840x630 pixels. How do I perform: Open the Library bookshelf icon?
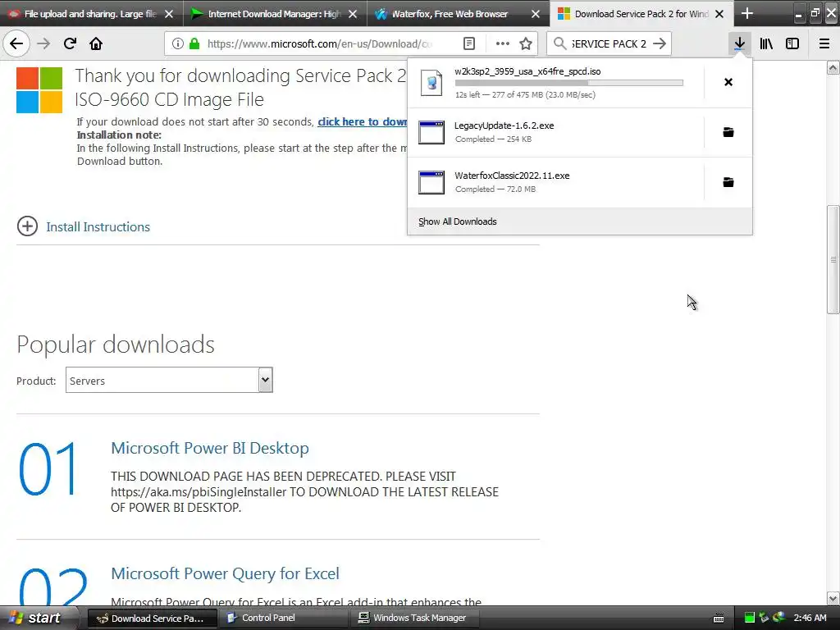(766, 43)
